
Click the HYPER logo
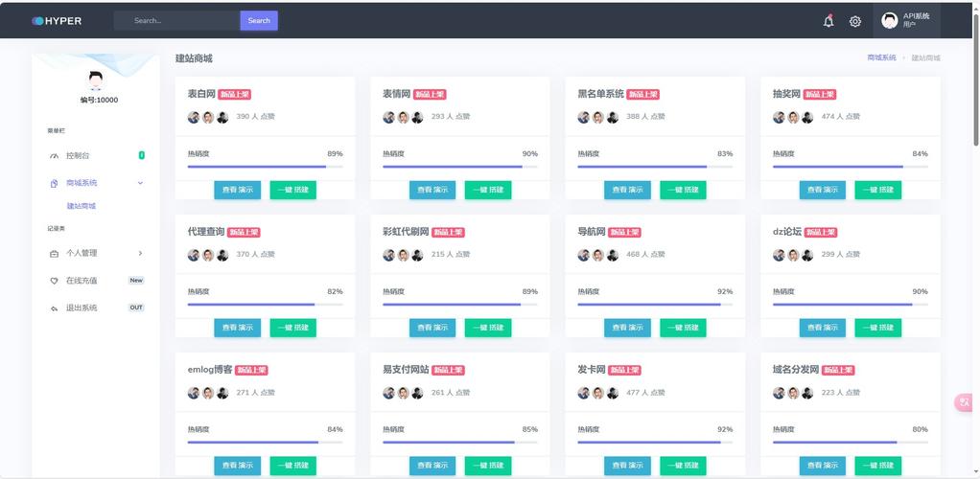coord(57,21)
